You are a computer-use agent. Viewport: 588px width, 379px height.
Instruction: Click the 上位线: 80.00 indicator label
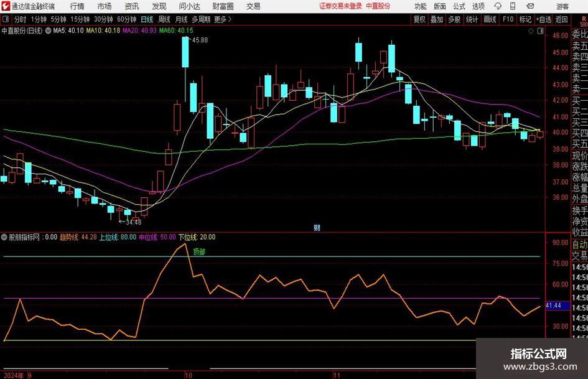[118, 237]
